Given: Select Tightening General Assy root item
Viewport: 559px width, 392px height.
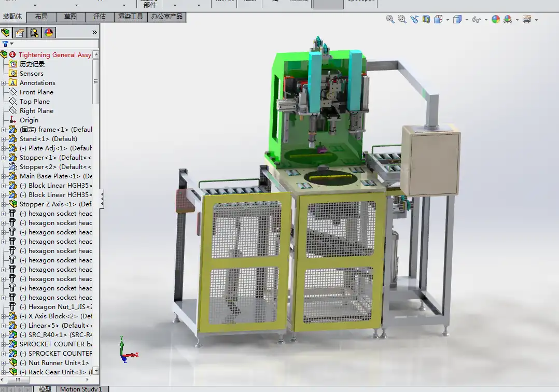Looking at the screenshot, I should 54,54.
